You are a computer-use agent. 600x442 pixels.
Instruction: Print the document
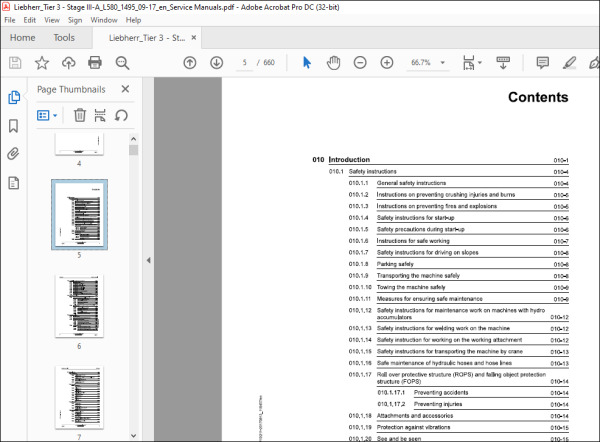pyautogui.click(x=95, y=62)
